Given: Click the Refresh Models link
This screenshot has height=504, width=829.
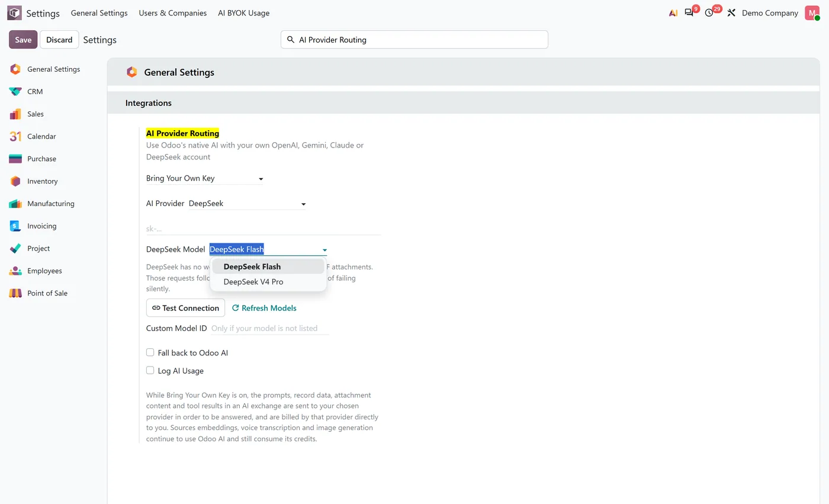Looking at the screenshot, I should tap(264, 308).
